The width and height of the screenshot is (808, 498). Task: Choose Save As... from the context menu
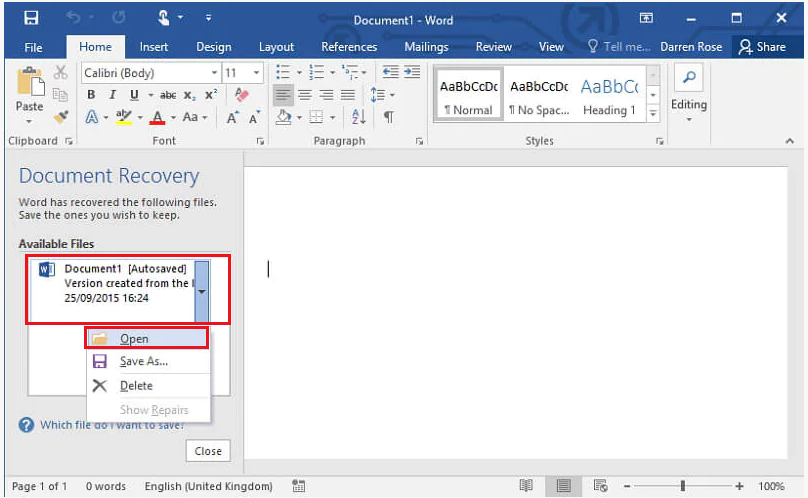148,361
